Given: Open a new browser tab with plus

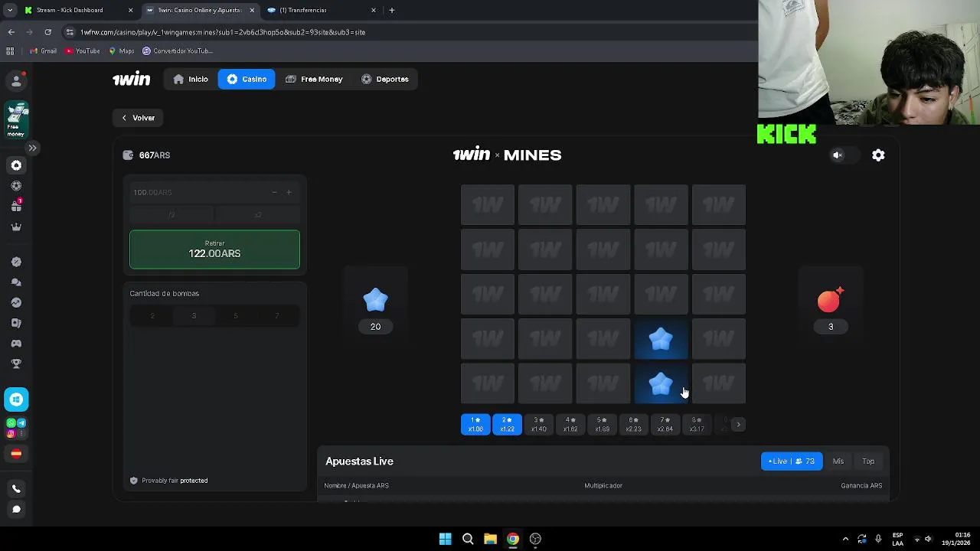Looking at the screenshot, I should [x=392, y=10].
